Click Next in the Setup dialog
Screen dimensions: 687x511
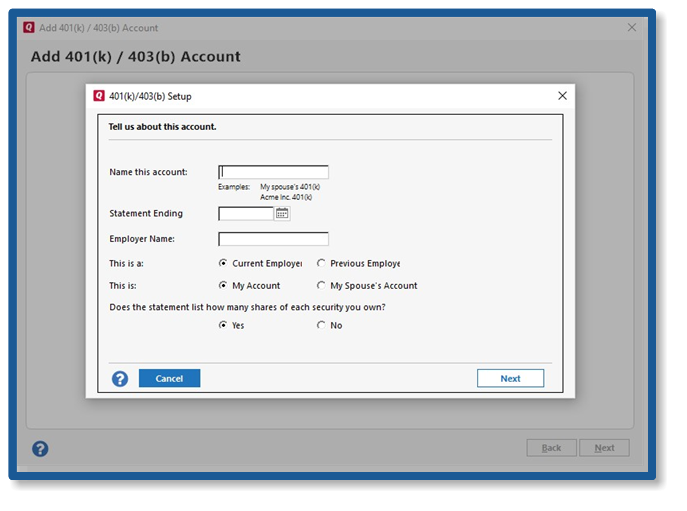point(510,378)
